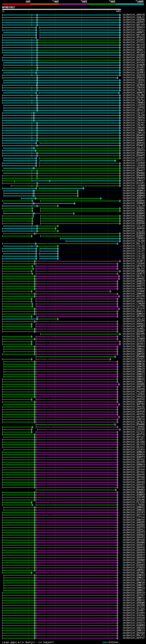Select the hit label UniRef100_P17196

[134, 502]
